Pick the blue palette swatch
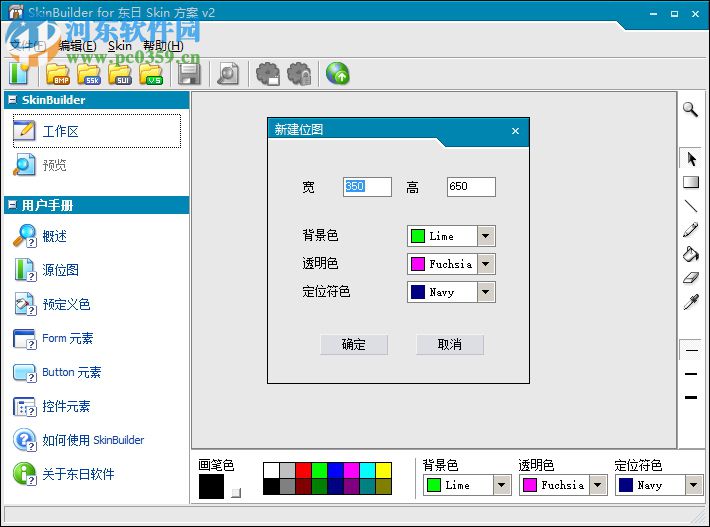Screen dimensions: 710x527 tap(336, 470)
